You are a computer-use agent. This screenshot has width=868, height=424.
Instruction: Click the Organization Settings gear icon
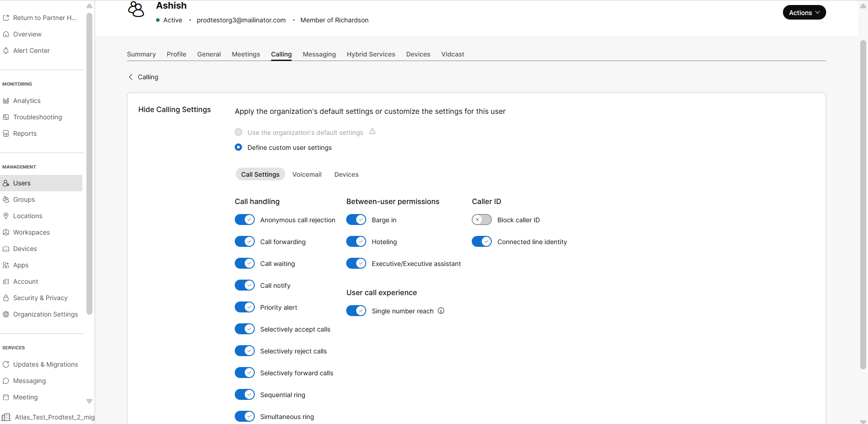6,314
